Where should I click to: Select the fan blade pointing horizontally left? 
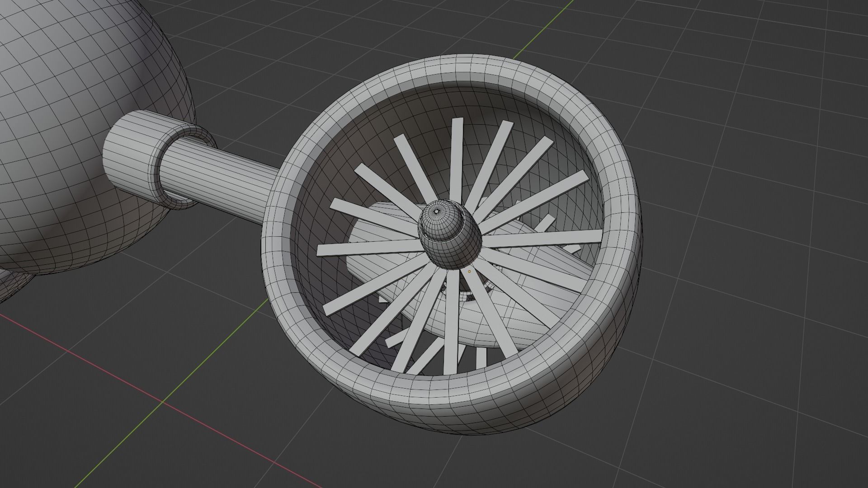[362, 249]
